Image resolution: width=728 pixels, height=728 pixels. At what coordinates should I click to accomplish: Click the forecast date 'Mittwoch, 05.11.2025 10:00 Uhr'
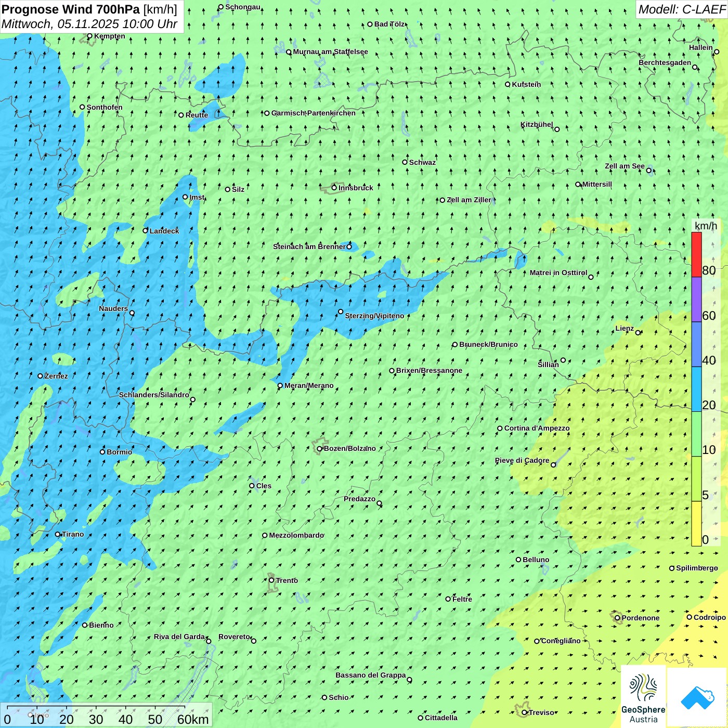[89, 24]
